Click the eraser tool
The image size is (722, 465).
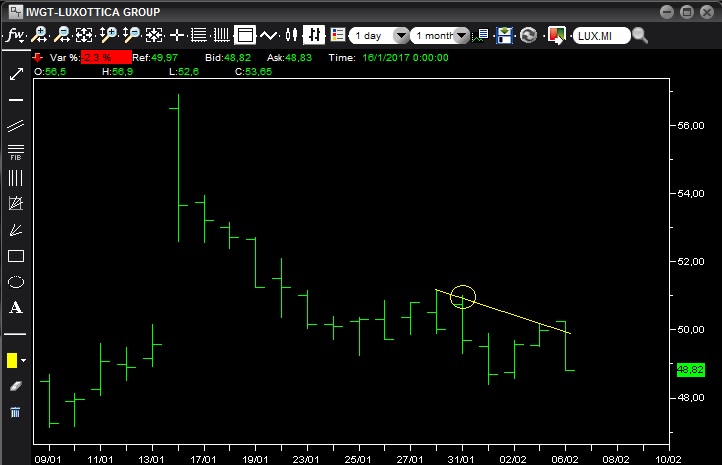15,386
